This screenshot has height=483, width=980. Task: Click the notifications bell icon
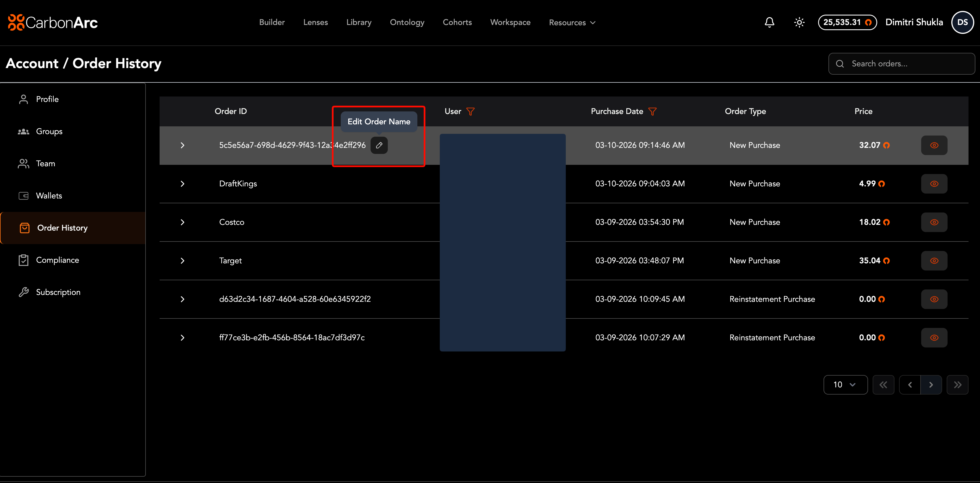[769, 22]
